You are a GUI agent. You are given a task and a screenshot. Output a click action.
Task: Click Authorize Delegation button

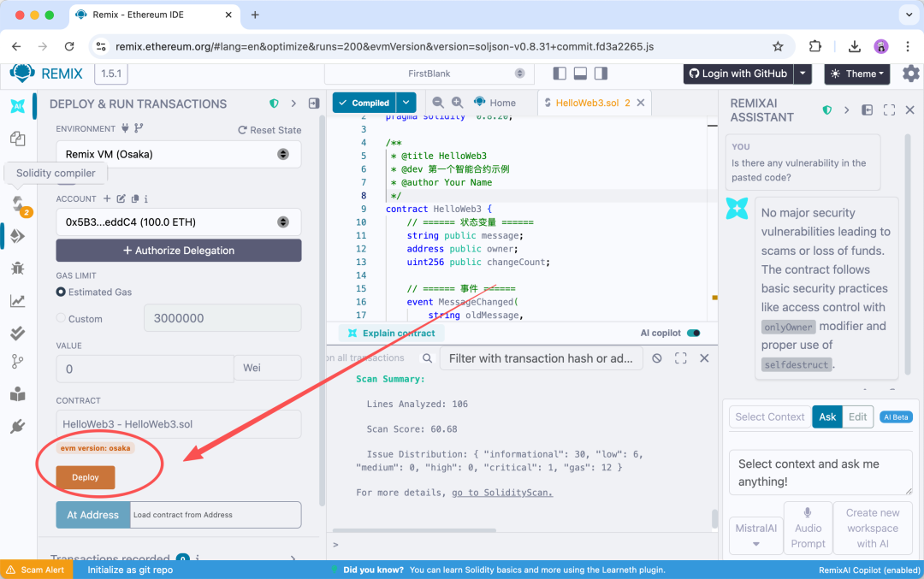(179, 251)
